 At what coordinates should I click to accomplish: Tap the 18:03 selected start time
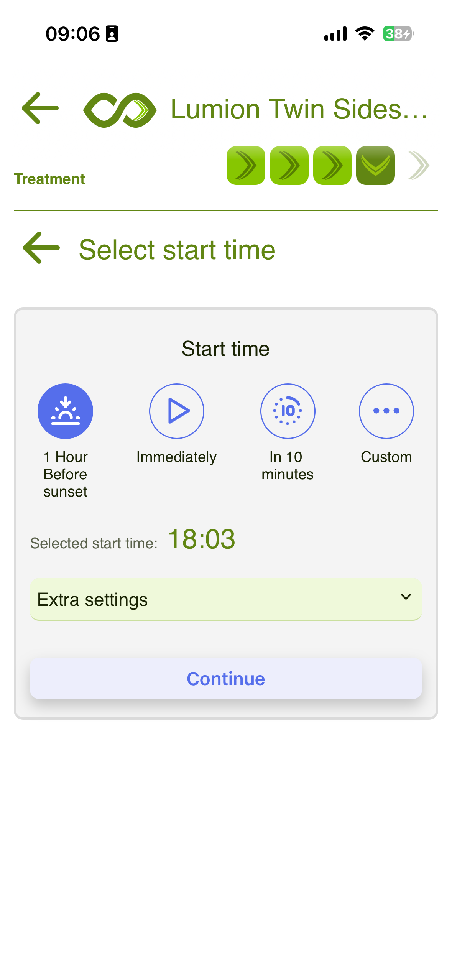[x=202, y=539]
